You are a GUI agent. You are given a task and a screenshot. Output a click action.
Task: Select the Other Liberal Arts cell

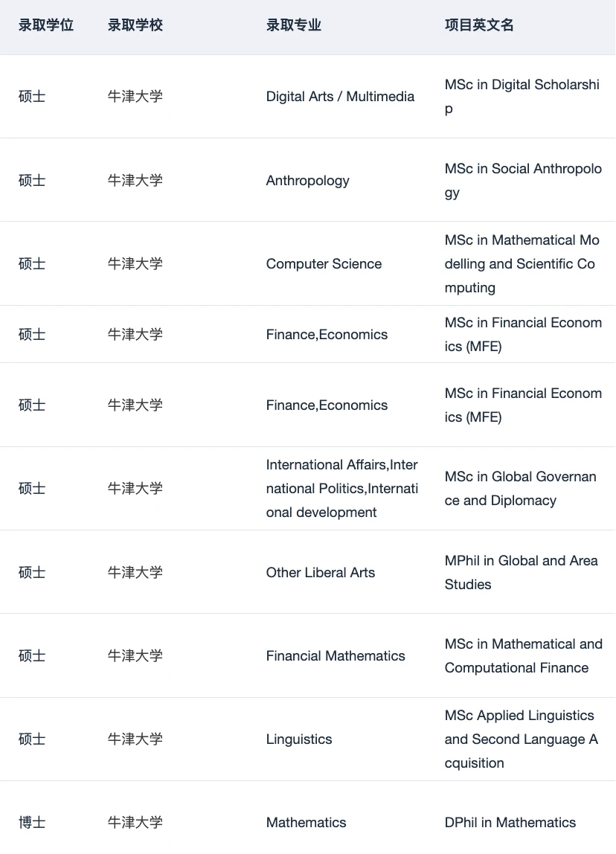(x=320, y=572)
